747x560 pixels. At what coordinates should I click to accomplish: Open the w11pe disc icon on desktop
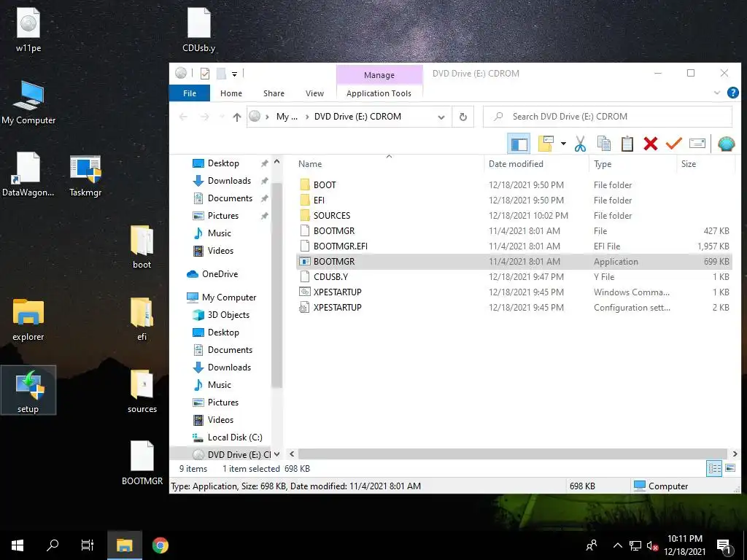(x=28, y=29)
